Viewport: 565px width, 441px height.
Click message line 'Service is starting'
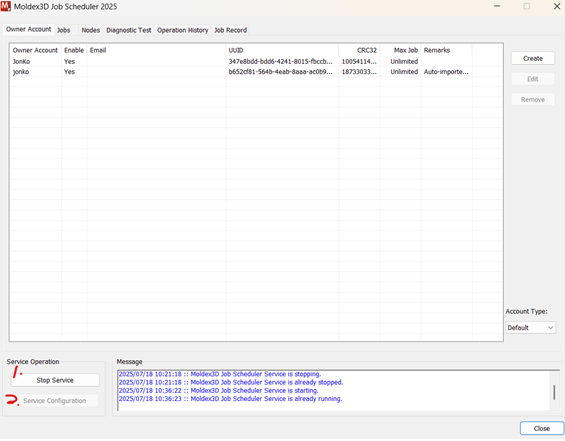(219, 391)
